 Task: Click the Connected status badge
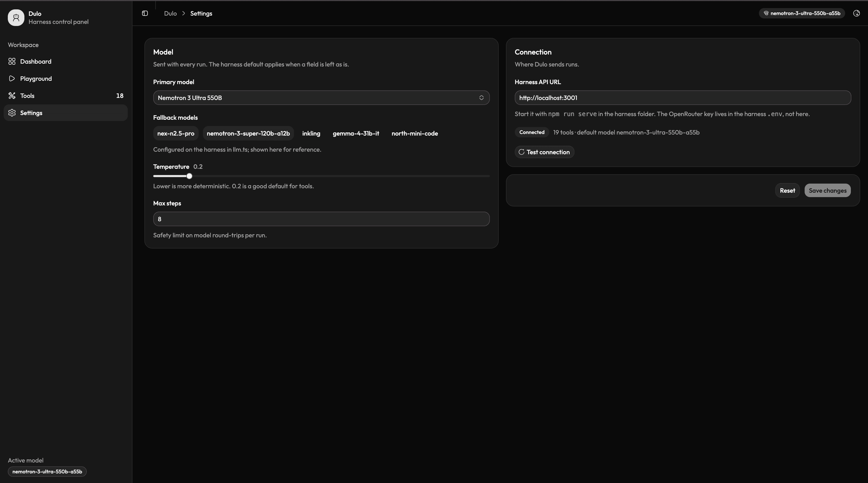click(532, 132)
